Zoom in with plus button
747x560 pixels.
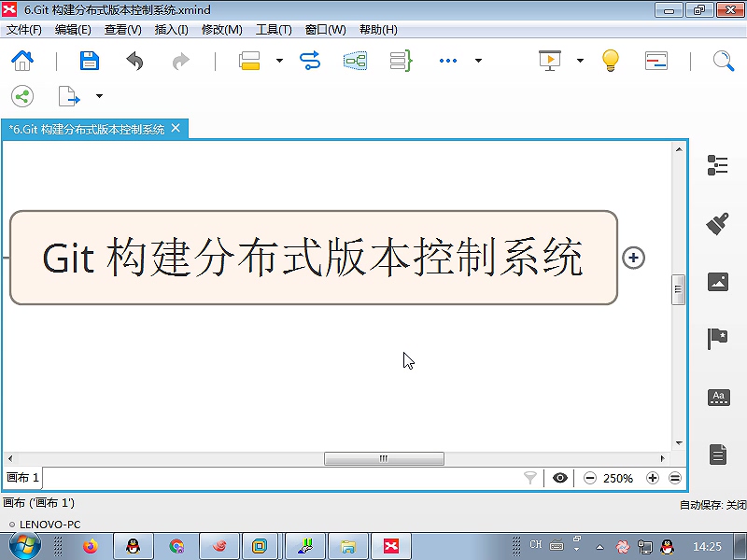[x=652, y=478]
